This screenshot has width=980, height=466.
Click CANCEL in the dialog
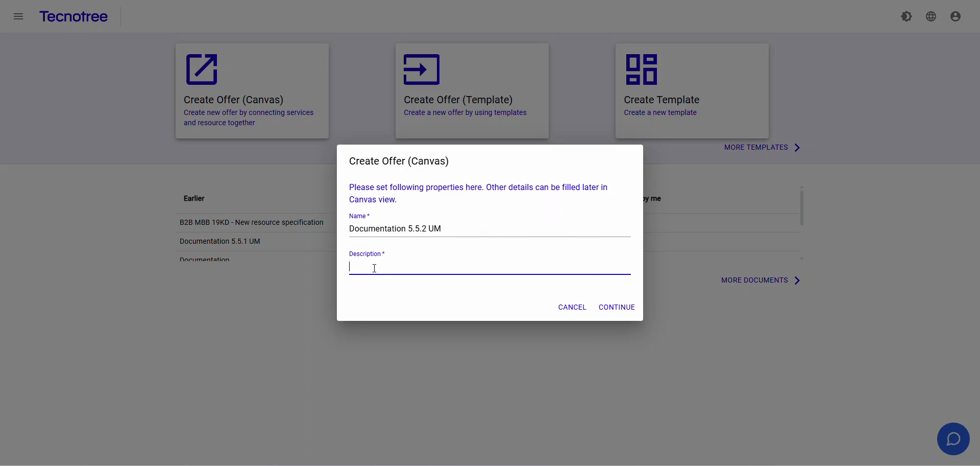pyautogui.click(x=572, y=307)
